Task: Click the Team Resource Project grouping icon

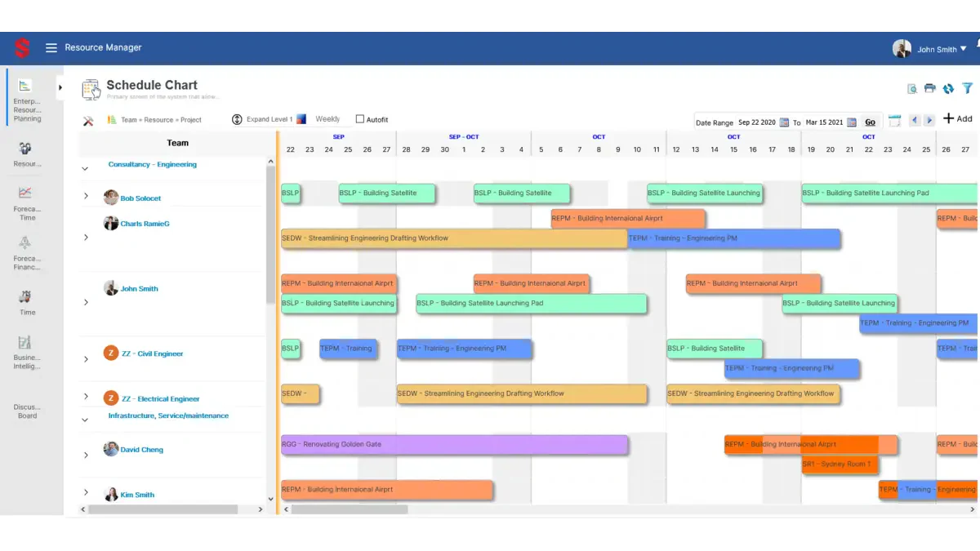Action: click(112, 119)
